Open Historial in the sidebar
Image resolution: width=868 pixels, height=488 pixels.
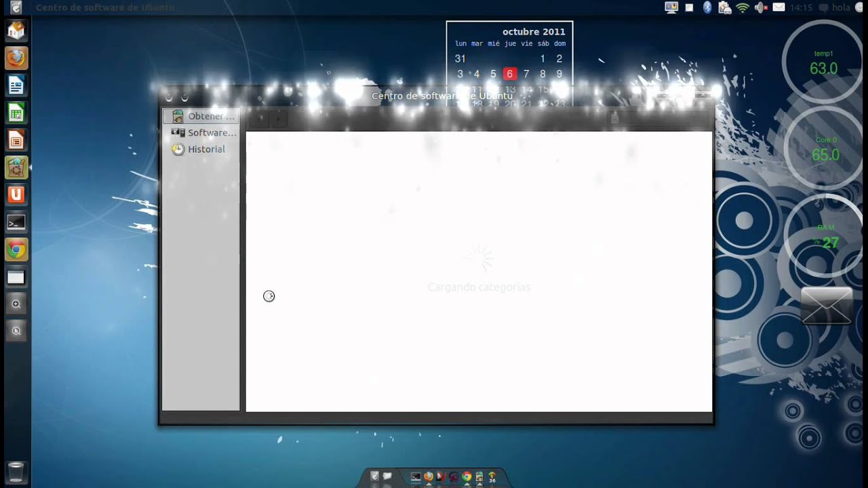(201, 149)
